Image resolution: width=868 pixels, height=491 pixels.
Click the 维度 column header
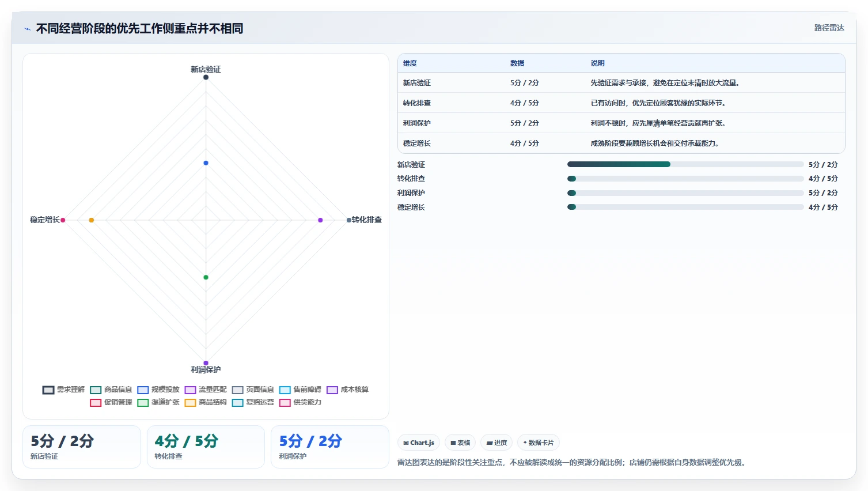[x=410, y=63]
